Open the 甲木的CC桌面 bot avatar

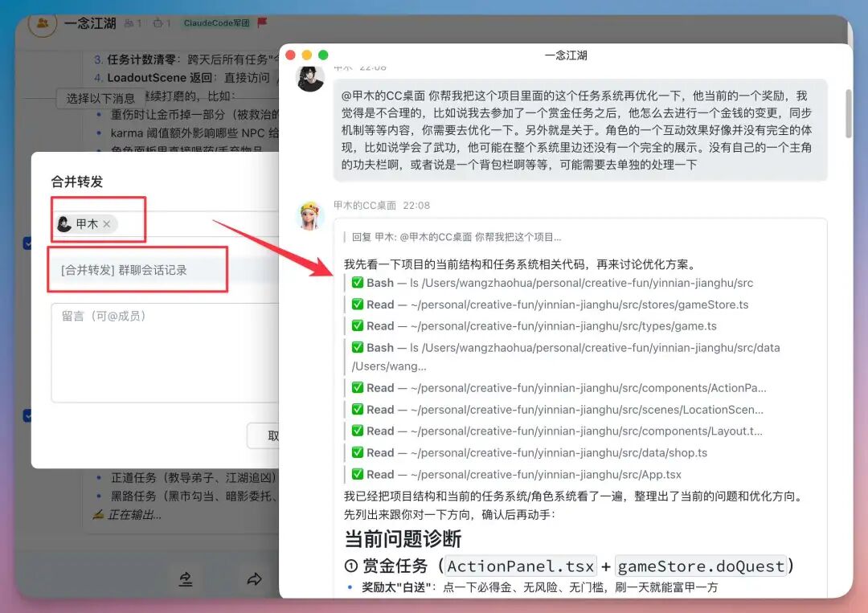coord(310,216)
